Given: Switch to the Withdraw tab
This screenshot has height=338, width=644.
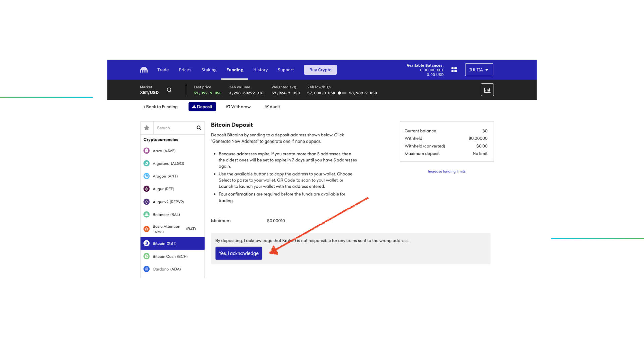Looking at the screenshot, I should (238, 107).
